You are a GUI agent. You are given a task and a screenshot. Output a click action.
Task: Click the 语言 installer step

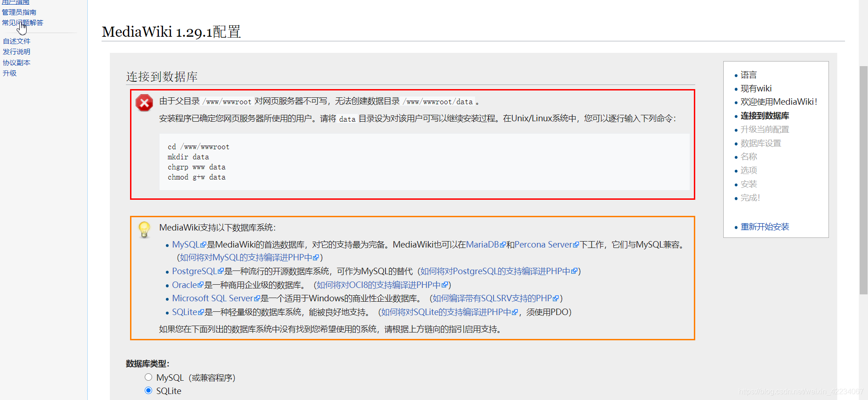click(x=749, y=75)
